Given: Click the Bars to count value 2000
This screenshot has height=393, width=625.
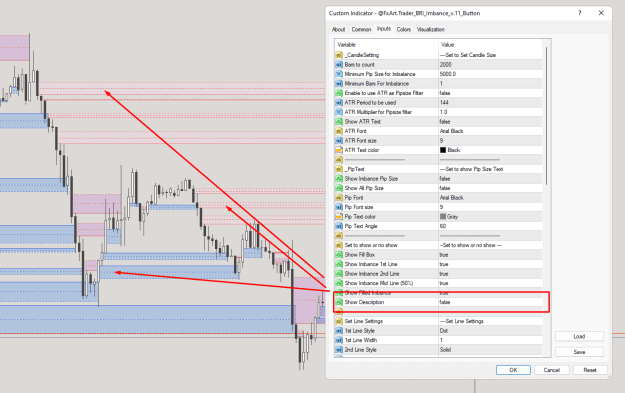Looking at the screenshot, I should (x=446, y=65).
